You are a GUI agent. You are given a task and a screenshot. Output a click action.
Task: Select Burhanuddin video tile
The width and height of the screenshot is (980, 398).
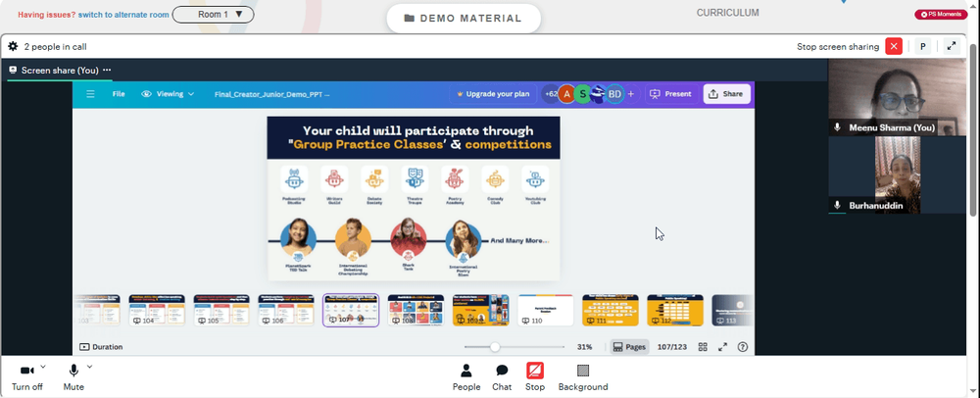[x=897, y=174]
